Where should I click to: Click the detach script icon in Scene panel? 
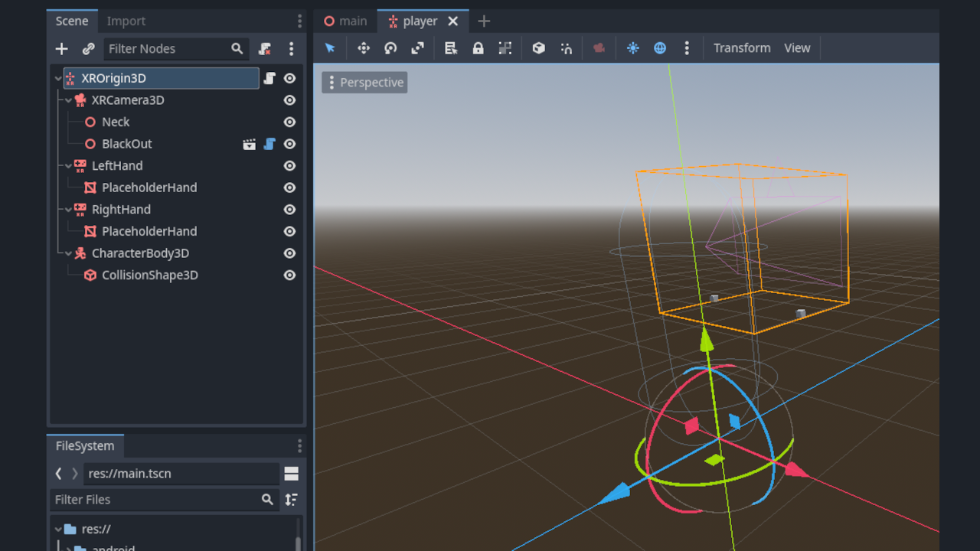[265, 49]
